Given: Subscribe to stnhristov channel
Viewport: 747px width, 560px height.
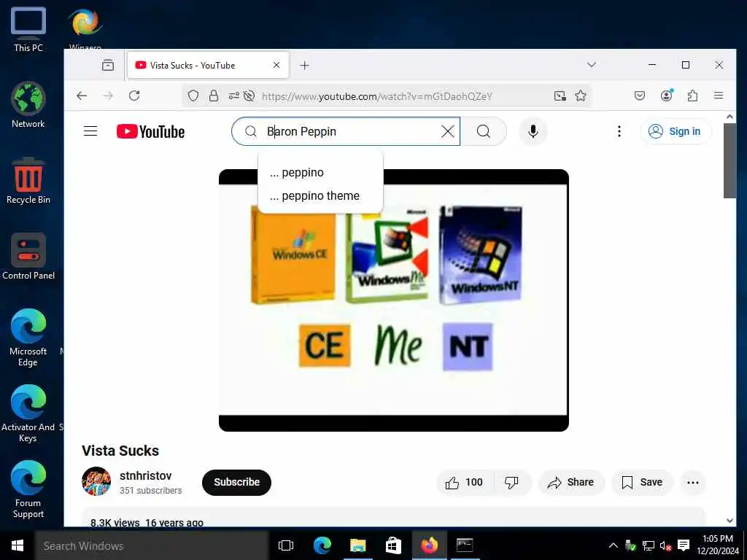Looking at the screenshot, I should (237, 483).
